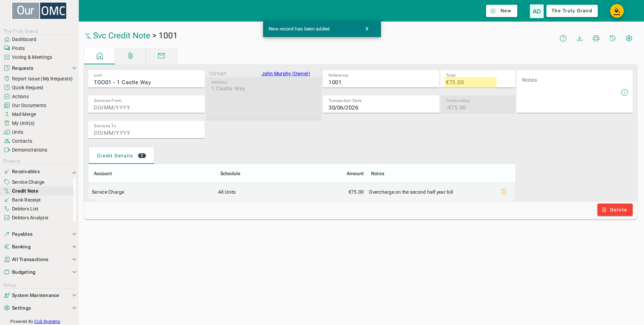The image size is (644, 325).
Task: Click the download icon in page toolbar
Action: tap(580, 38)
